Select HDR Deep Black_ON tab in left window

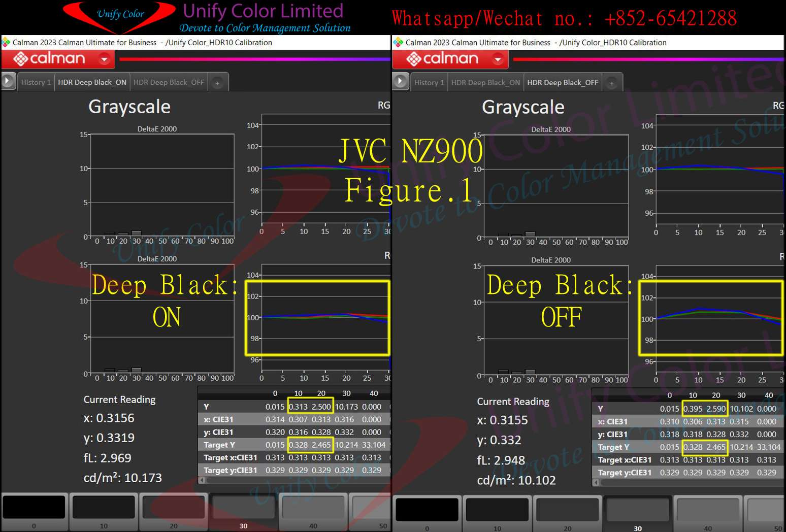coord(92,82)
